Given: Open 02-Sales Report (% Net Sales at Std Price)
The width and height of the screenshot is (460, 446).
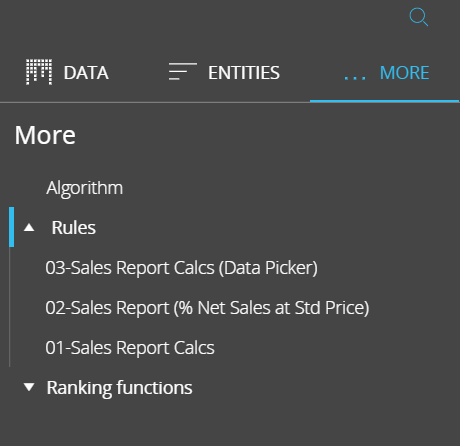Looking at the screenshot, I should click(x=207, y=308).
